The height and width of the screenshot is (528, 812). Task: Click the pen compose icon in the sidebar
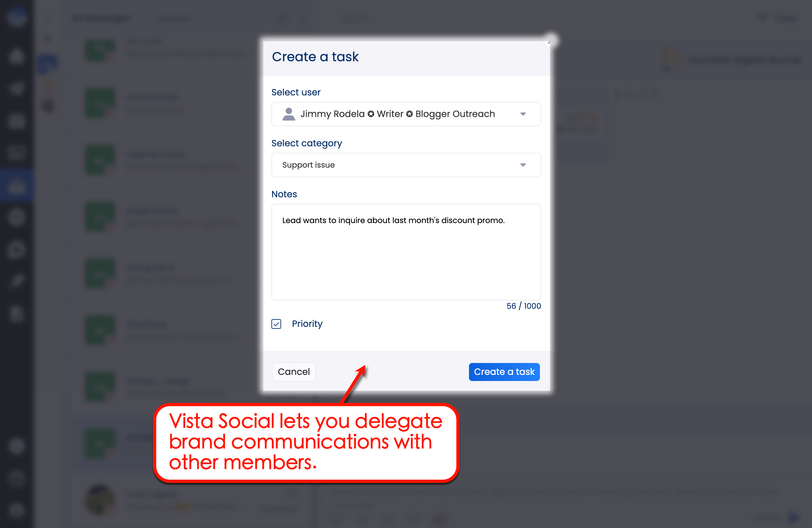pyautogui.click(x=16, y=280)
